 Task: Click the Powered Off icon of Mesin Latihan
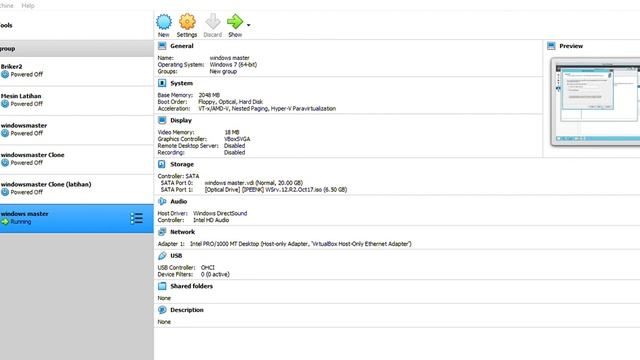point(5,104)
